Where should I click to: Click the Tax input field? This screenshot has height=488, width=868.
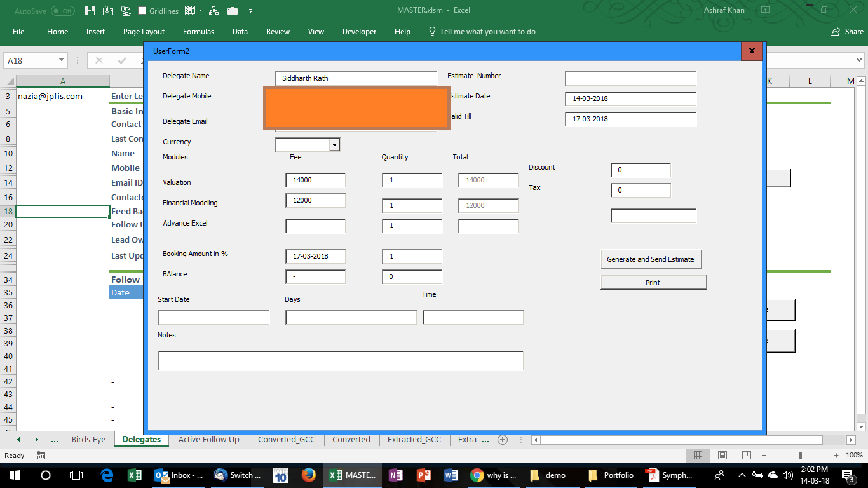(x=641, y=190)
